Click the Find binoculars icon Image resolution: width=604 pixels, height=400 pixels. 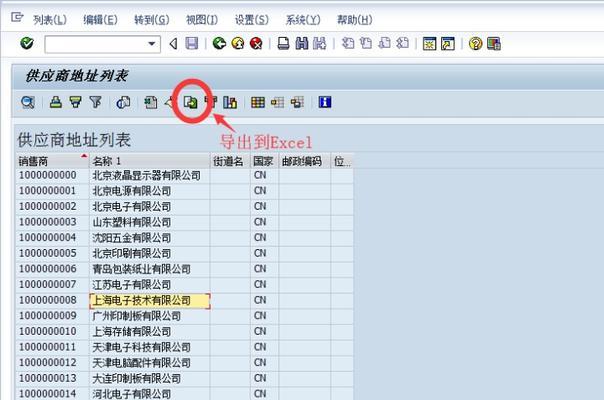302,43
